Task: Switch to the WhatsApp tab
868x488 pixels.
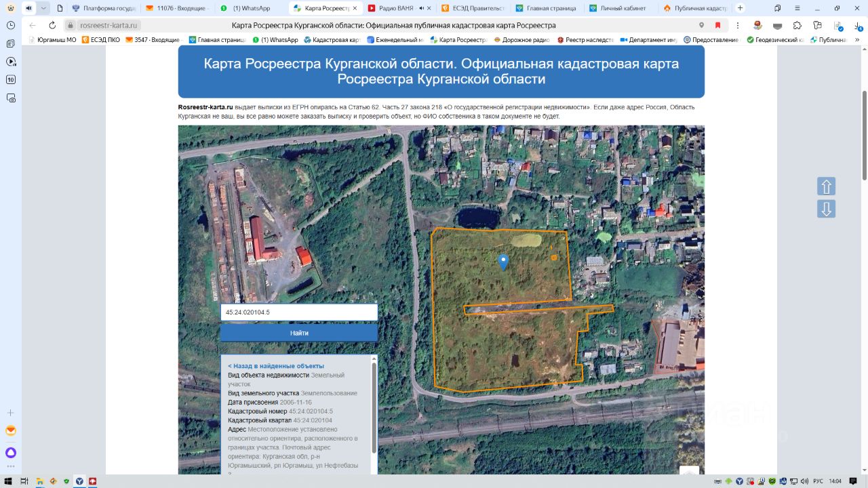Action: (250, 8)
